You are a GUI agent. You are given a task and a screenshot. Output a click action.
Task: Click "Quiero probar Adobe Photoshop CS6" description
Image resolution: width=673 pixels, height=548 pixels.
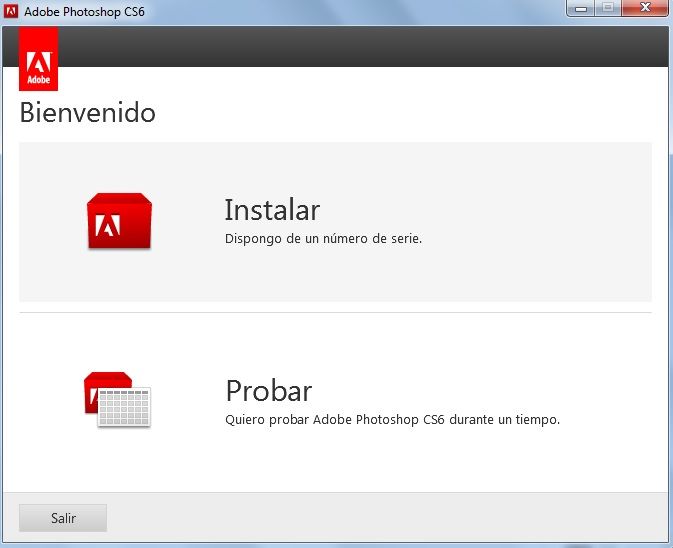[393, 419]
